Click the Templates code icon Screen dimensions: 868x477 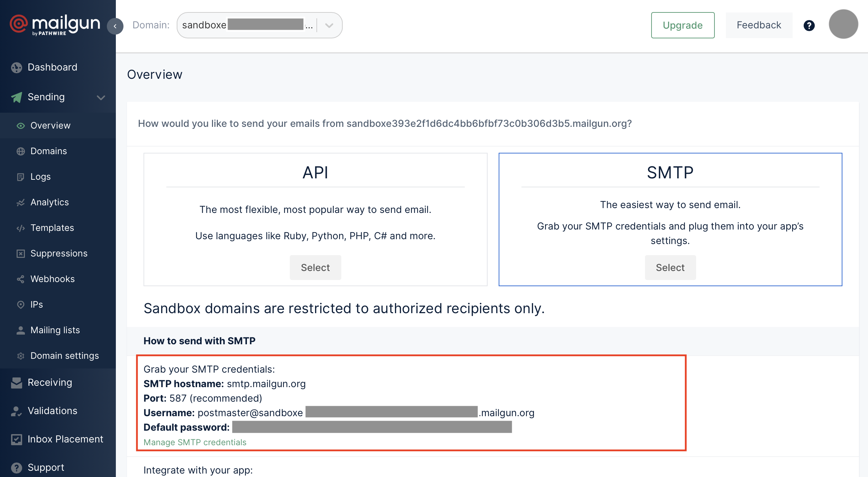pyautogui.click(x=21, y=228)
